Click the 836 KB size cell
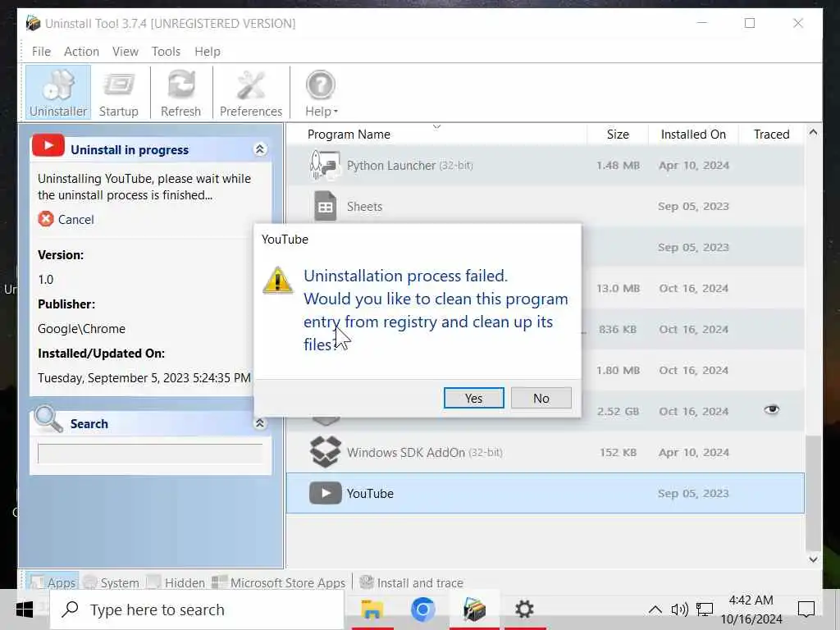This screenshot has width=840, height=630. point(619,330)
